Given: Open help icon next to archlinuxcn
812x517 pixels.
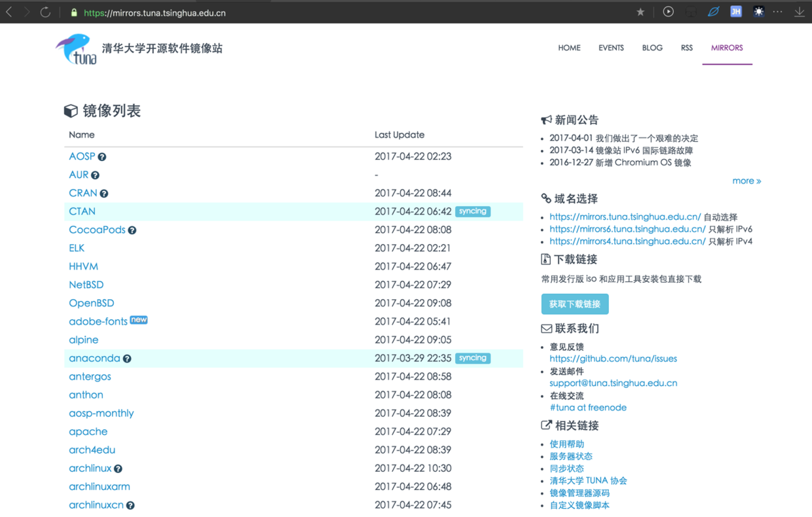Looking at the screenshot, I should pos(130,505).
